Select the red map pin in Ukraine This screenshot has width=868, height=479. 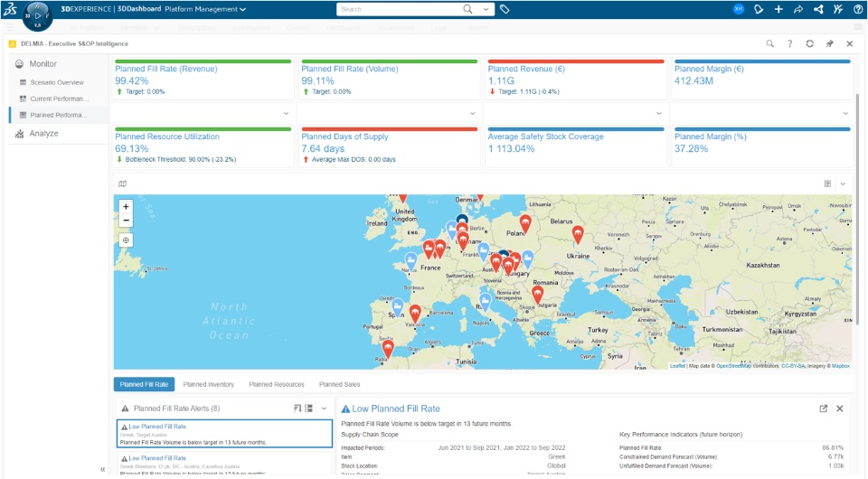[578, 234]
